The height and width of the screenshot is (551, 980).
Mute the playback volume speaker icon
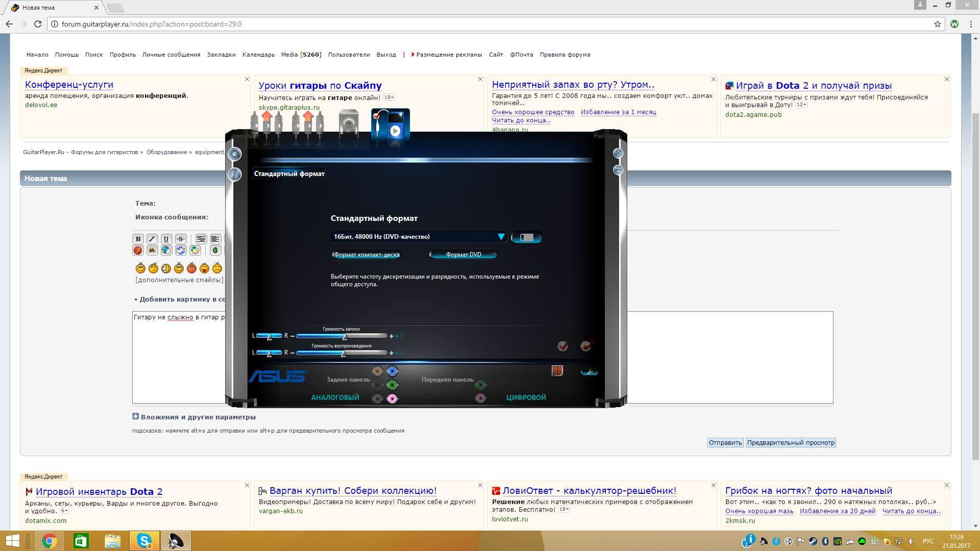[400, 353]
